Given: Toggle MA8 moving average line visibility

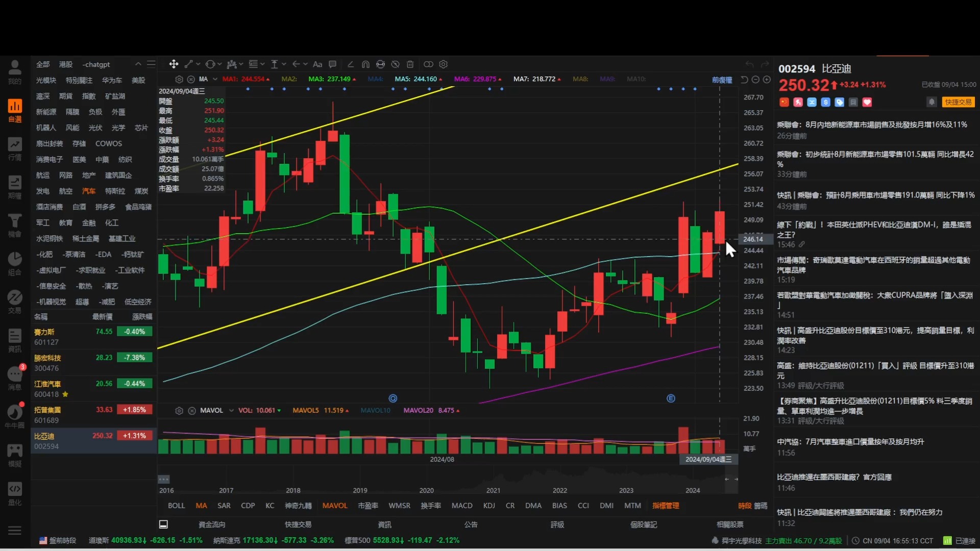Looking at the screenshot, I should click(580, 79).
